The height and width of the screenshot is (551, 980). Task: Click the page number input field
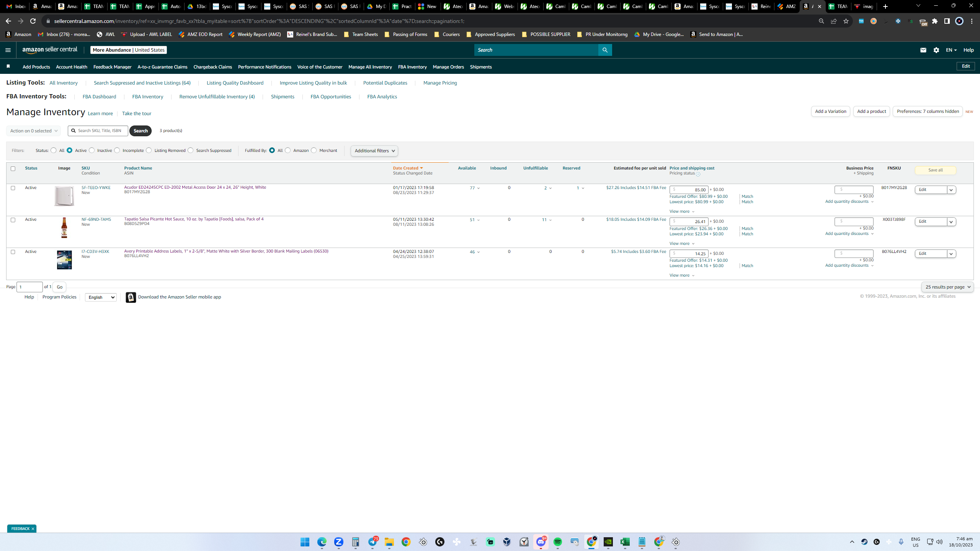[x=29, y=287]
